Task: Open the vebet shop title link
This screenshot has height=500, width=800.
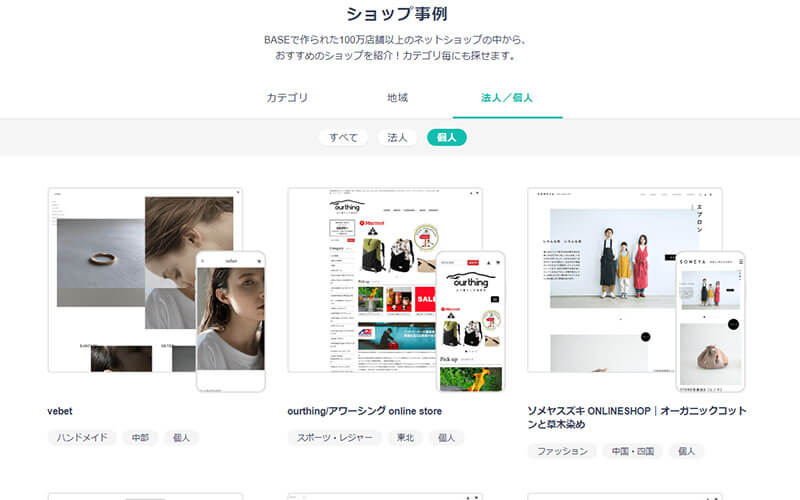Action: (62, 411)
